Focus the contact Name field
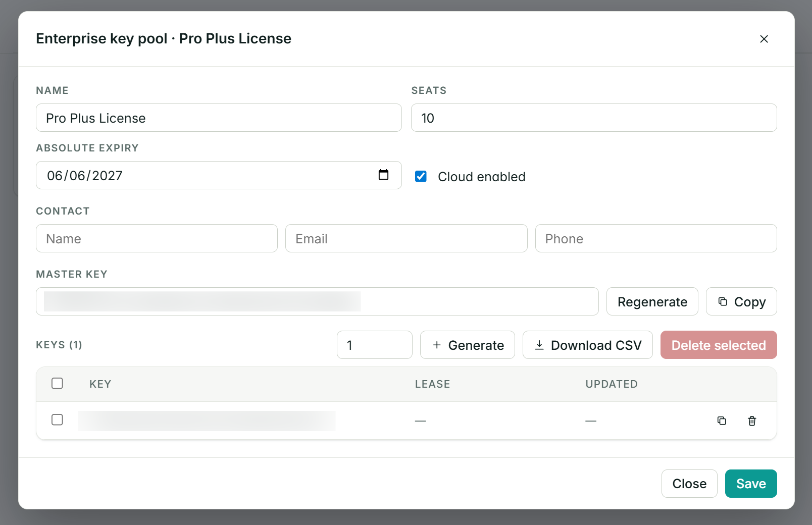The height and width of the screenshot is (525, 812). point(157,238)
